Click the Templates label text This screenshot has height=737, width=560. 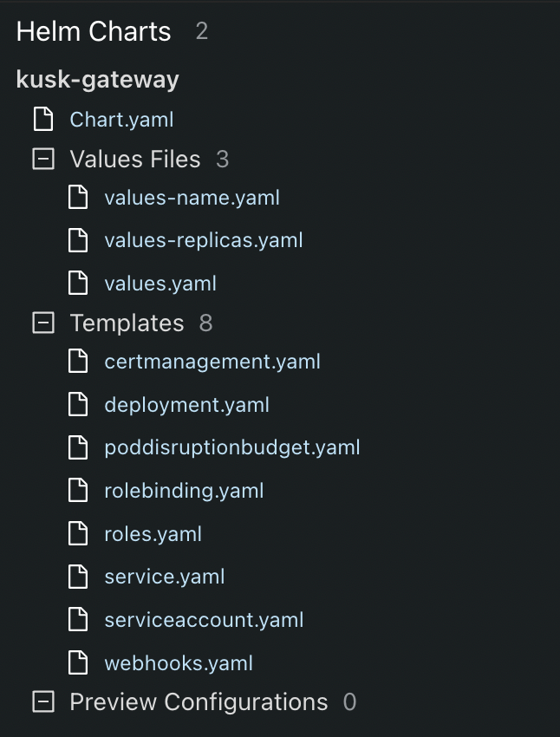coord(127,323)
